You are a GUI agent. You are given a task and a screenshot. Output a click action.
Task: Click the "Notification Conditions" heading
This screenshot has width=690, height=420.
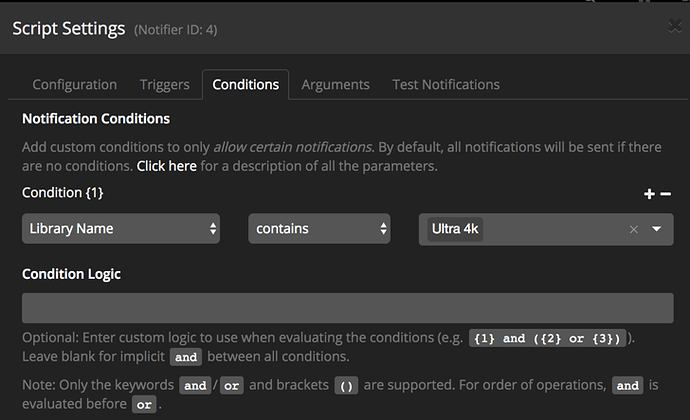tap(96, 119)
